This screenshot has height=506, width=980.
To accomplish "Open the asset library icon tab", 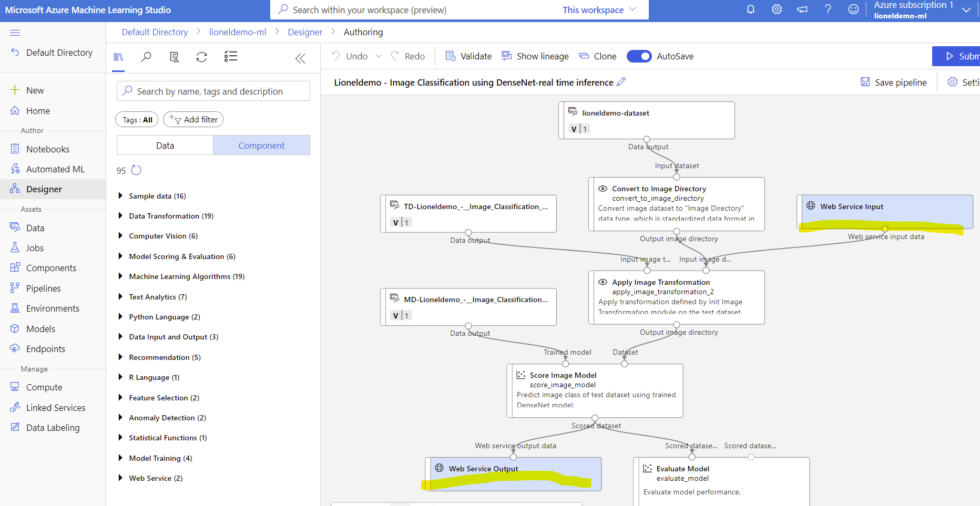I will tap(119, 57).
